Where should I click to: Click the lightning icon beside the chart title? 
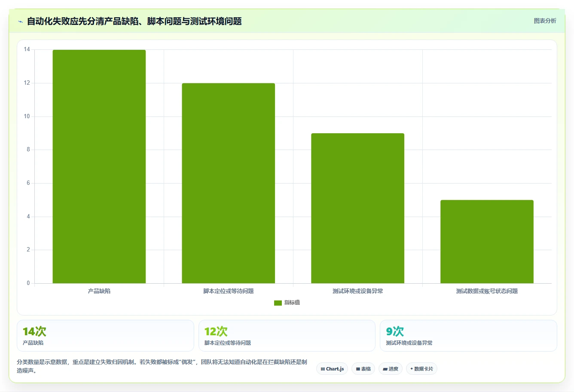click(20, 21)
